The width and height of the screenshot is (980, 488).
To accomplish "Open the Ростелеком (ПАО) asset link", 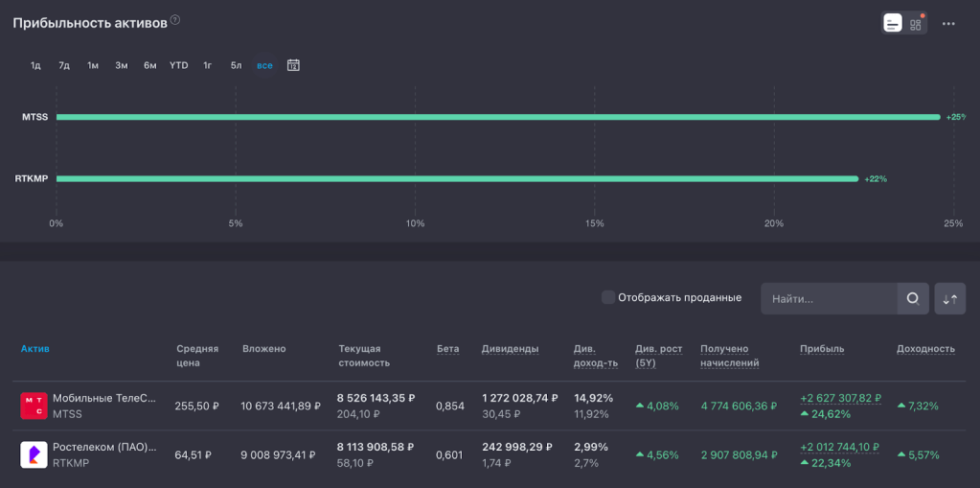I will (103, 447).
